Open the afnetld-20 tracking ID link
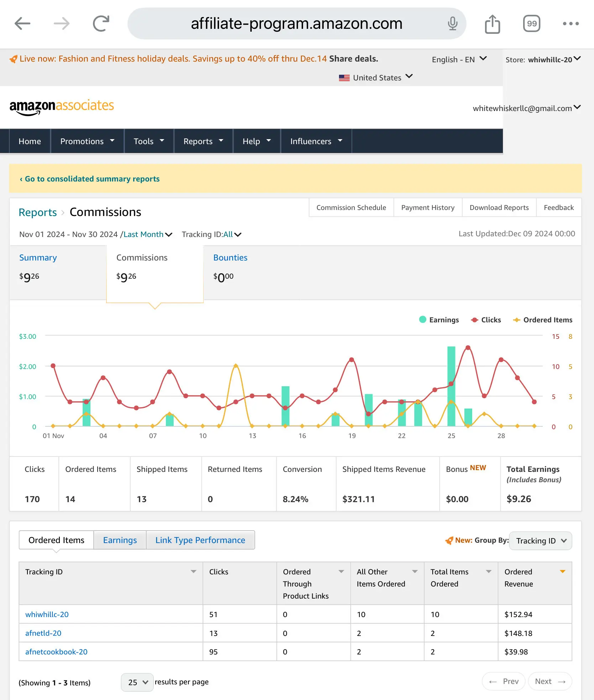594x700 pixels. pos(43,633)
